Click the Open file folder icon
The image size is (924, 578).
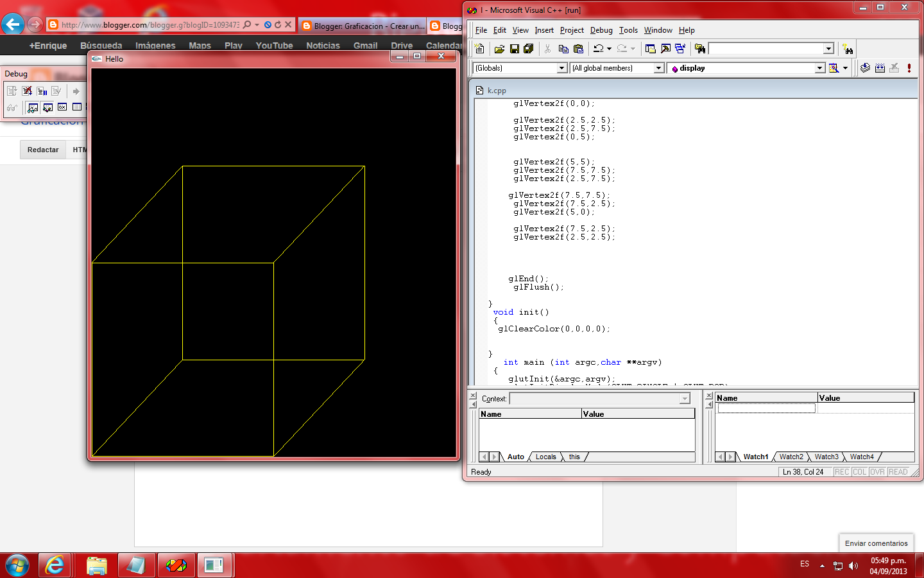499,49
